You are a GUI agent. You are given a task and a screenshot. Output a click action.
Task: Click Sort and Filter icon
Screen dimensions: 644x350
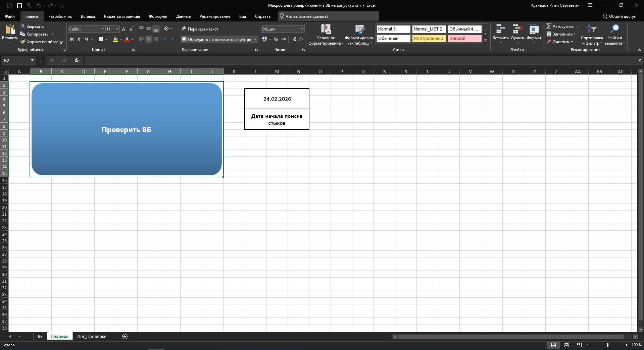pos(591,30)
